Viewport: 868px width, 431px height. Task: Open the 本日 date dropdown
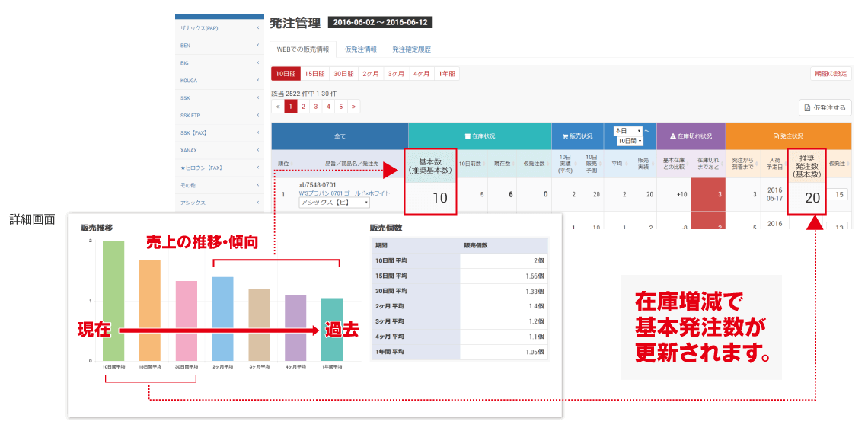[627, 131]
